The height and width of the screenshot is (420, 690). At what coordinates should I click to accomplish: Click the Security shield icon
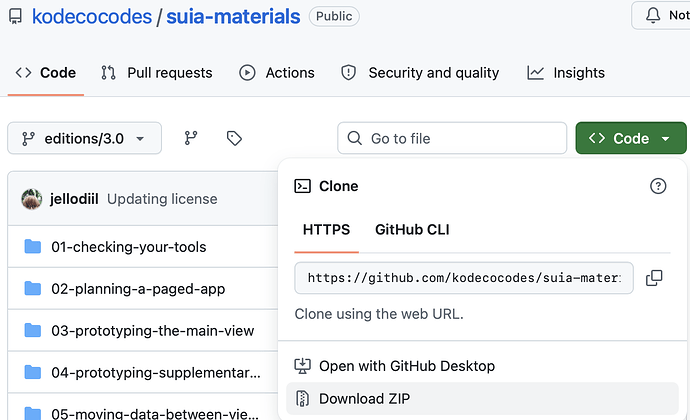(x=349, y=73)
